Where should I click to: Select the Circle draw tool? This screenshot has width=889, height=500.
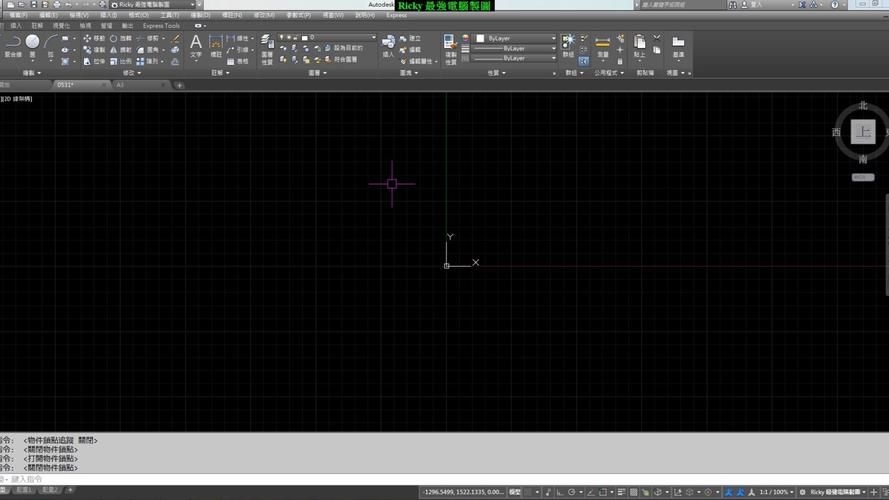(x=32, y=42)
